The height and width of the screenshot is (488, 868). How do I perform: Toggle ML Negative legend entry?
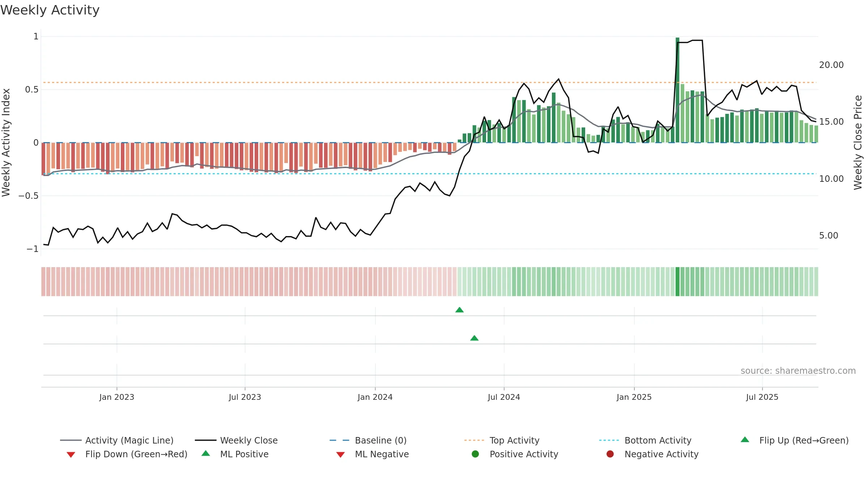pyautogui.click(x=373, y=454)
